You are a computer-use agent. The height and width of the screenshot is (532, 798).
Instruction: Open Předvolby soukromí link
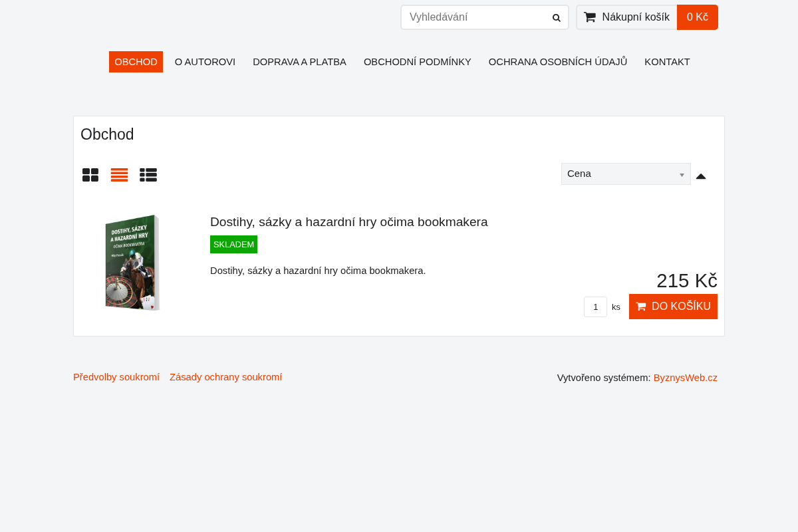[x=116, y=377]
